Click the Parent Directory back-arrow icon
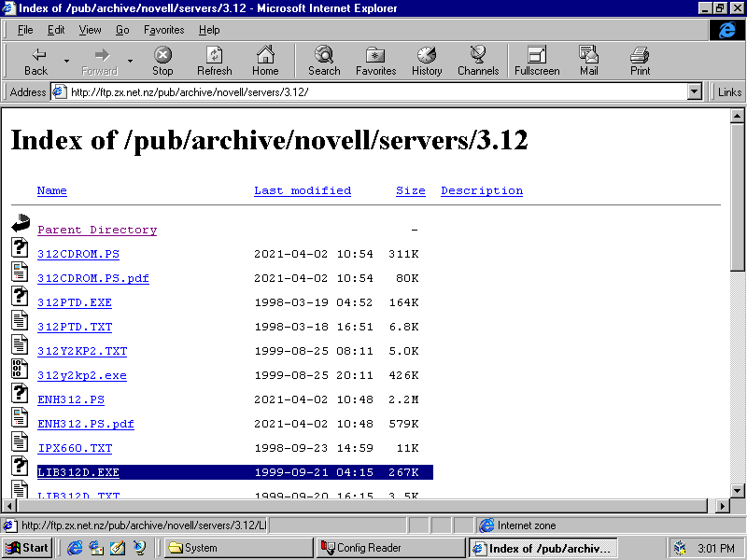Viewport: 747px width, 560px height. point(21,223)
